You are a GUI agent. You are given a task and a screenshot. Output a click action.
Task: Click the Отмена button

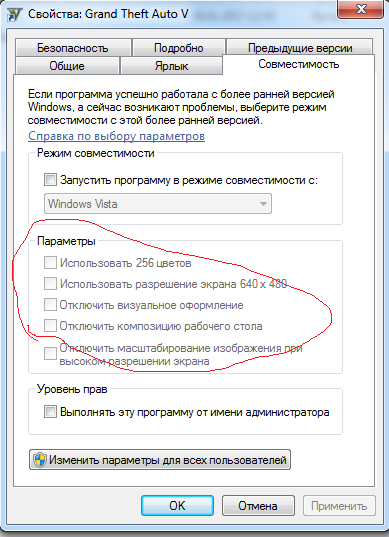click(x=258, y=505)
